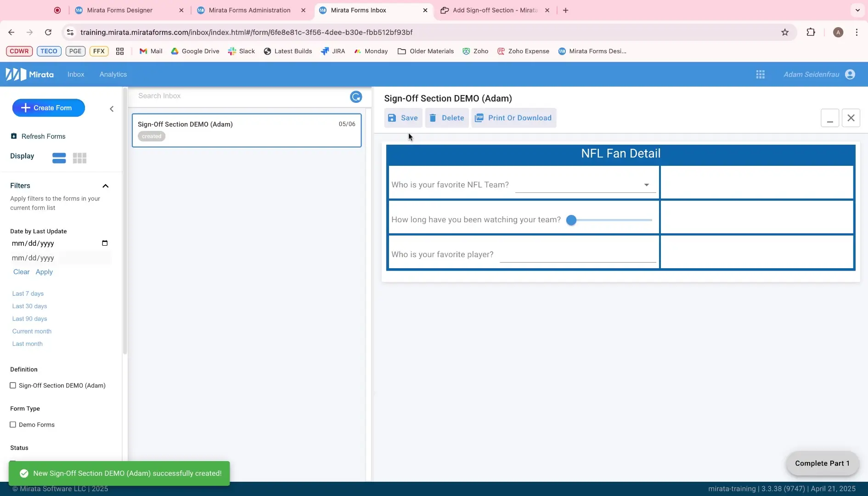Collapse the left sidebar panel
This screenshot has width=868, height=496.
(x=112, y=109)
